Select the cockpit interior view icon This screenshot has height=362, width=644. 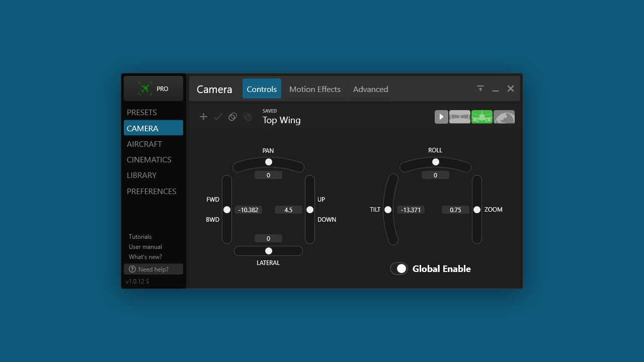coord(460,117)
